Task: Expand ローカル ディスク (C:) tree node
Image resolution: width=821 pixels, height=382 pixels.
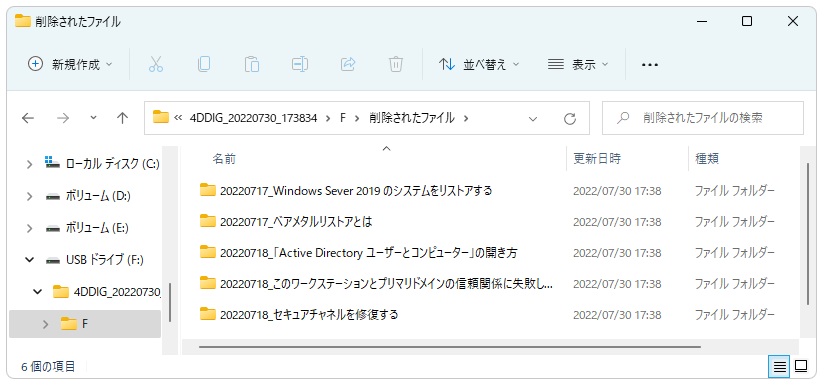Action: pyautogui.click(x=30, y=164)
